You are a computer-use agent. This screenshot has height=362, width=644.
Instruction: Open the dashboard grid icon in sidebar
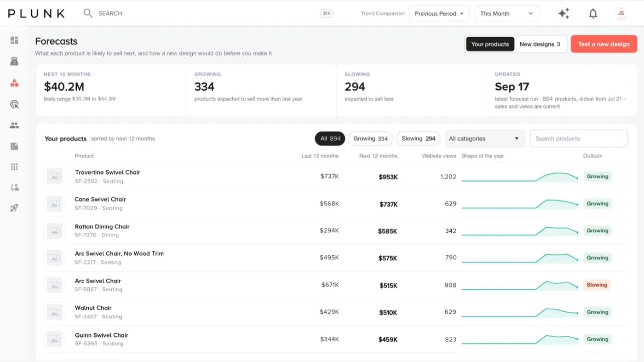pos(14,40)
